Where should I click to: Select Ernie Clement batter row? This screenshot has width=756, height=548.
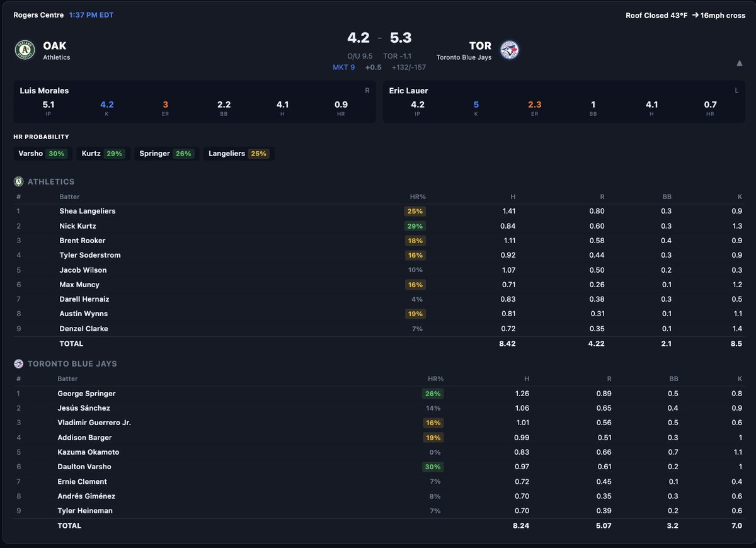click(x=378, y=482)
